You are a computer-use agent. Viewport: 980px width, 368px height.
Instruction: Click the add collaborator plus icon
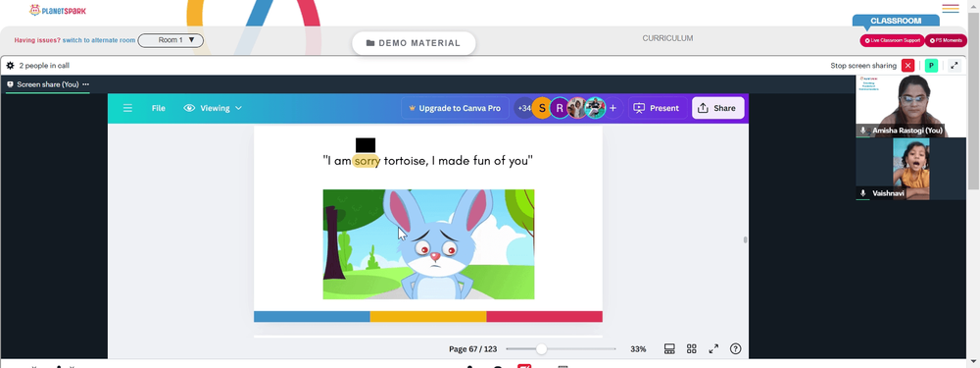(x=612, y=108)
